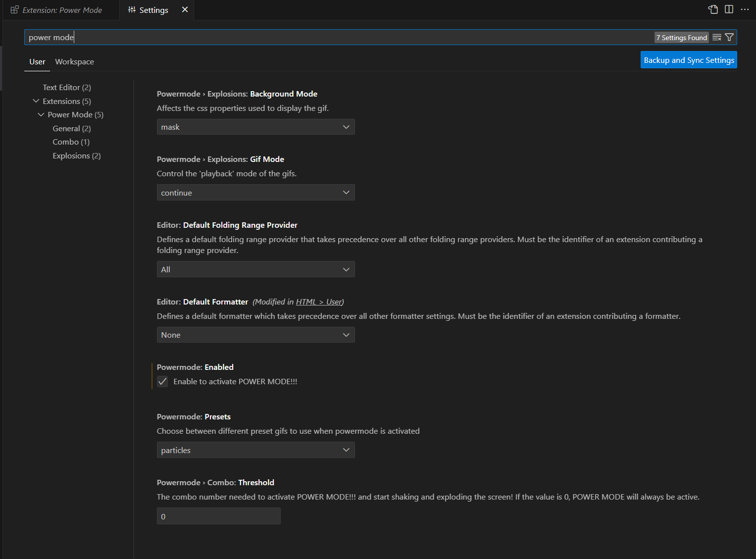Edit the Combo Threshold value field
Screen dimensions: 756x559
click(218, 516)
